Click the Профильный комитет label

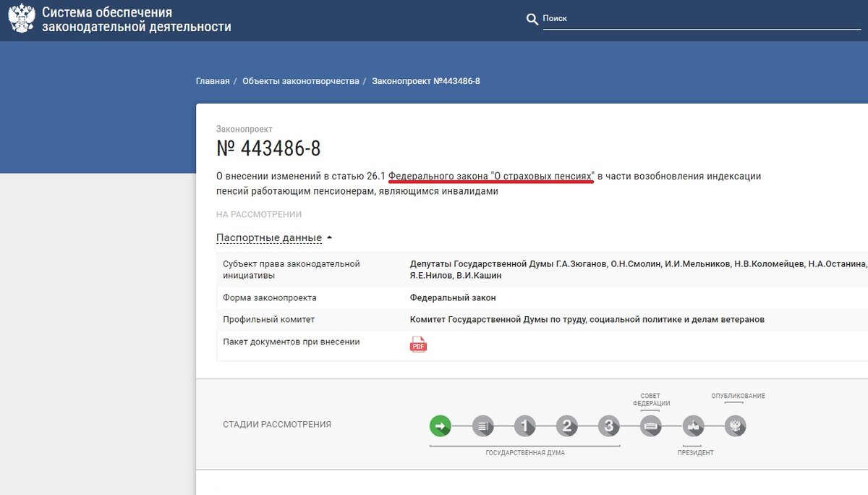tap(269, 319)
